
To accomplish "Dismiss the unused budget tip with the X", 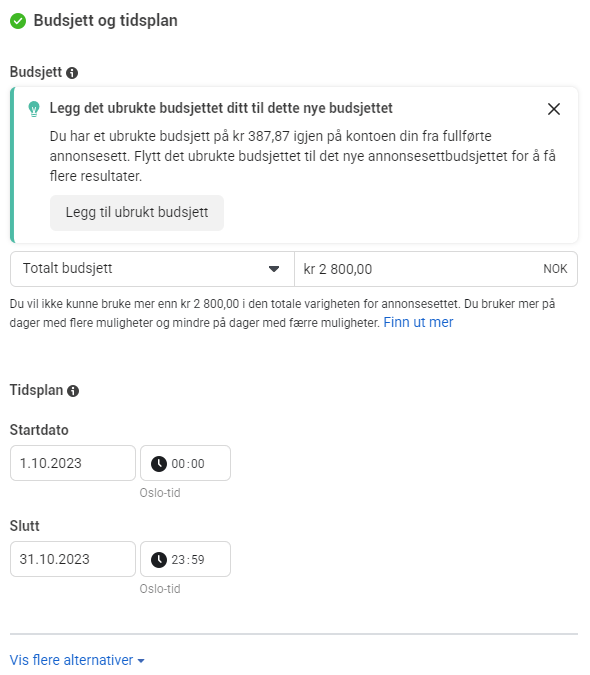I will pos(553,109).
